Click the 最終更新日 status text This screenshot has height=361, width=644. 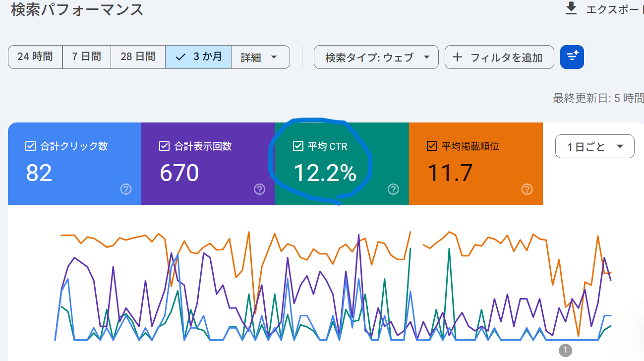tap(598, 98)
